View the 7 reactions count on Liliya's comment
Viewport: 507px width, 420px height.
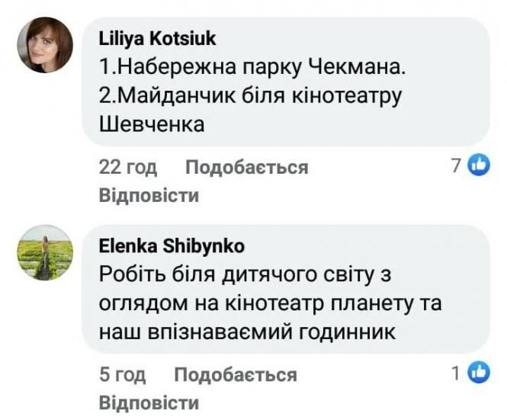[457, 165]
